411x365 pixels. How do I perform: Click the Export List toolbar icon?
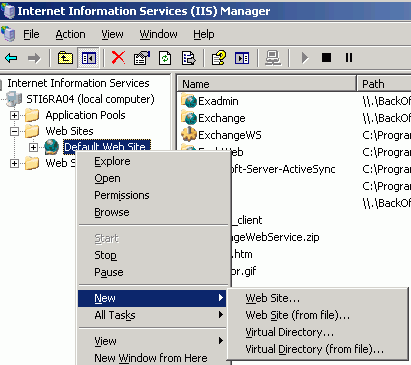189,58
